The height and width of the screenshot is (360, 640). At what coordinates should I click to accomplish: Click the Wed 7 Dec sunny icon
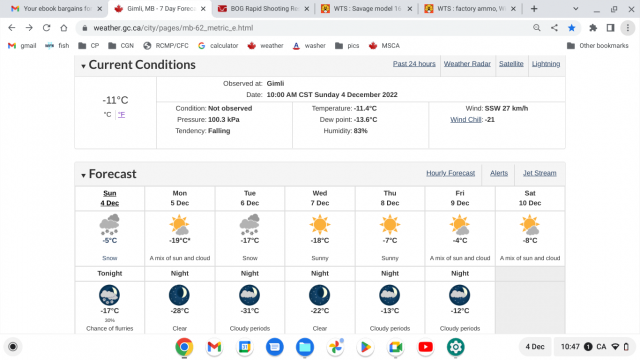[320, 224]
